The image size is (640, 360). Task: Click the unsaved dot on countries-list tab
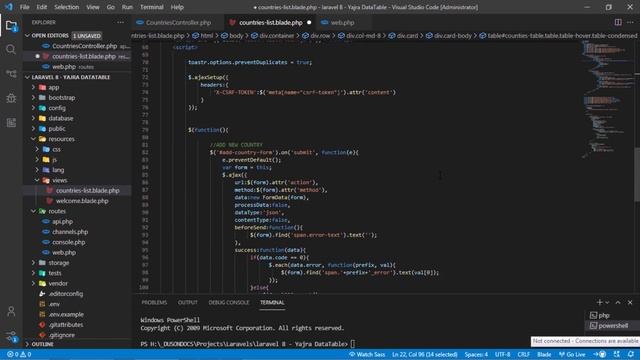[309, 22]
